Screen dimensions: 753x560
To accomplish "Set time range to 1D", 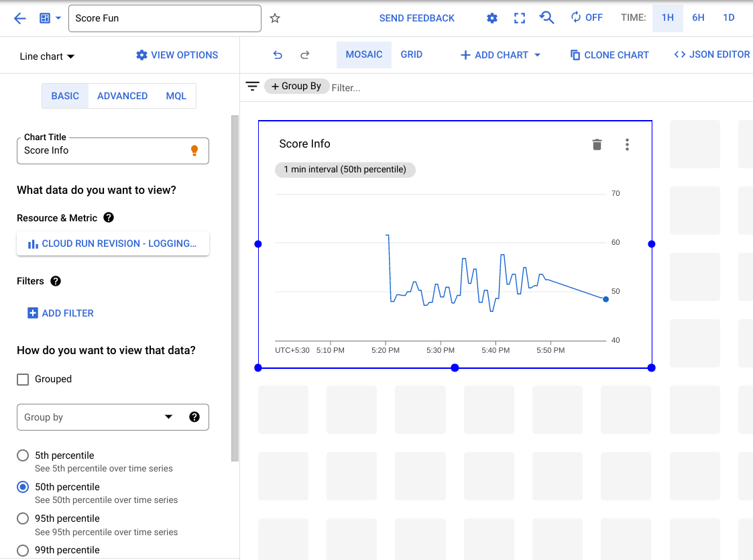I will pyautogui.click(x=728, y=17).
